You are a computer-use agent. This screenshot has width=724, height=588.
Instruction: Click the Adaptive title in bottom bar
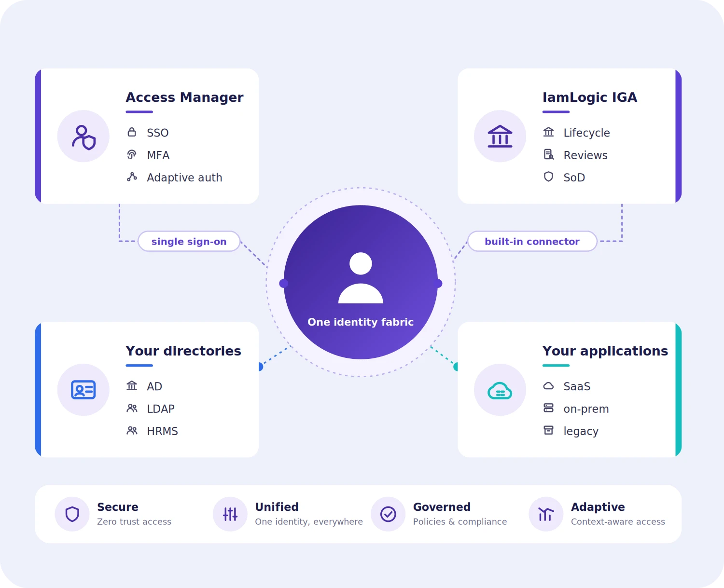click(x=598, y=507)
